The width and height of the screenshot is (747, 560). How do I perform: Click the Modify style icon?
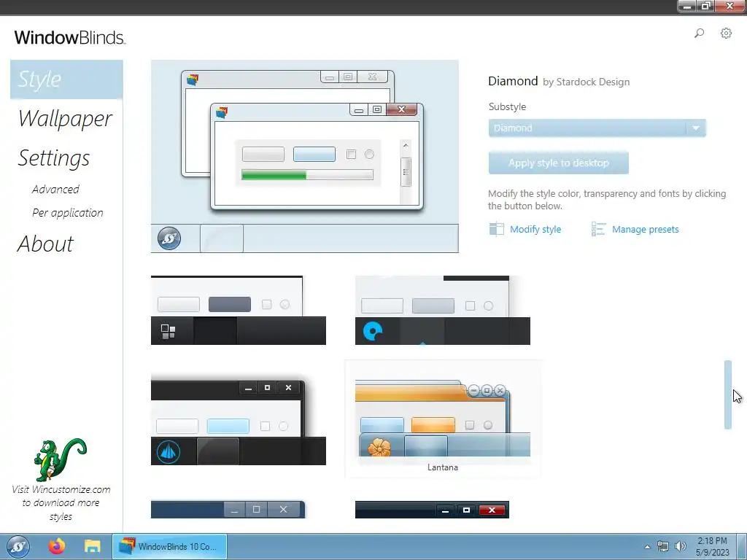tap(496, 229)
